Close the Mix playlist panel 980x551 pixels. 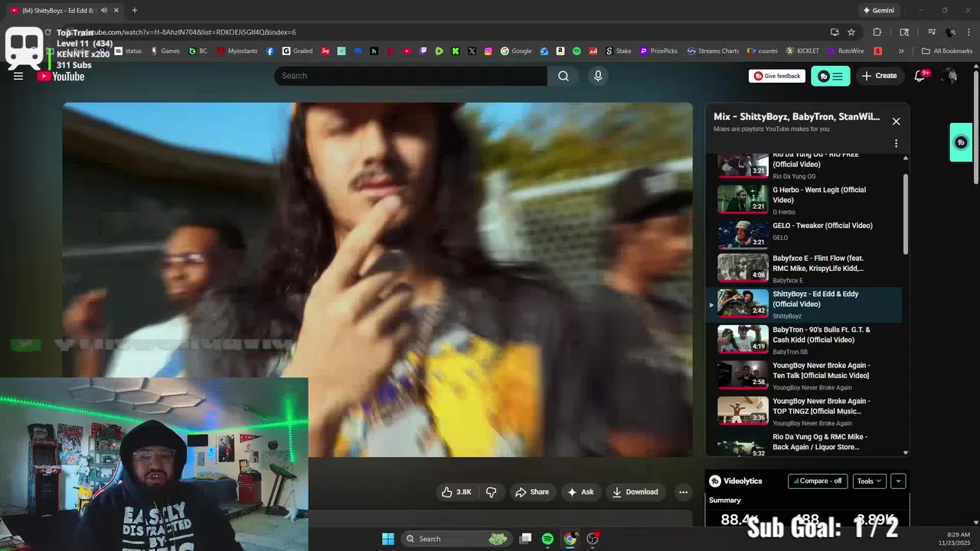[x=896, y=122]
